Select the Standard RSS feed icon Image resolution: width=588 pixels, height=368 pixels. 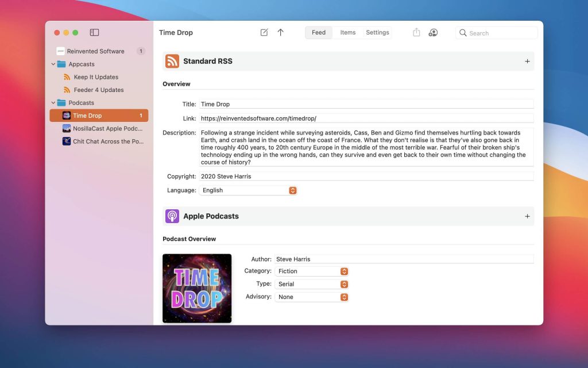tap(172, 60)
